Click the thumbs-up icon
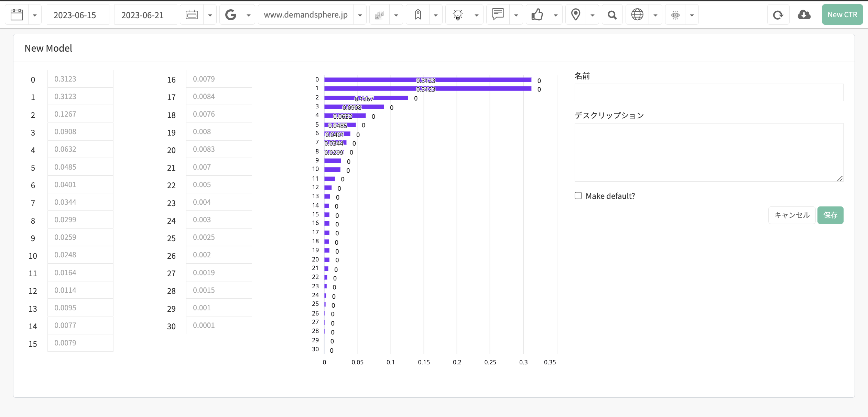 coord(537,15)
